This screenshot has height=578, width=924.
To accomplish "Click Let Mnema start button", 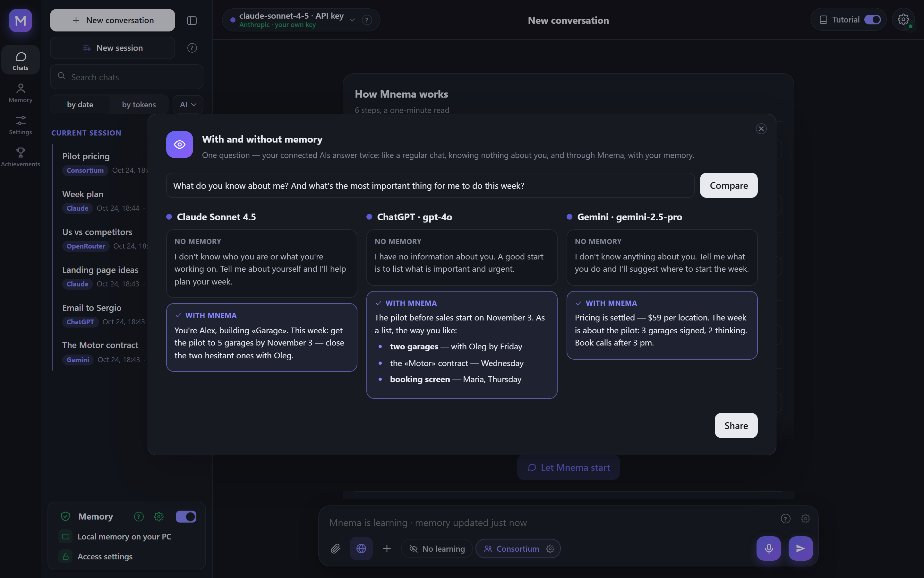I will (x=568, y=468).
